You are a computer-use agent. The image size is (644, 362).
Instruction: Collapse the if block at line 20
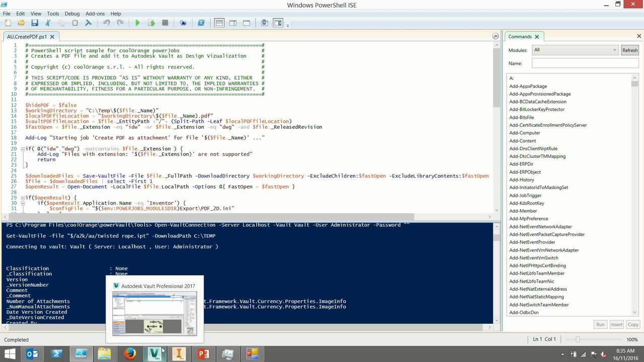23,149
